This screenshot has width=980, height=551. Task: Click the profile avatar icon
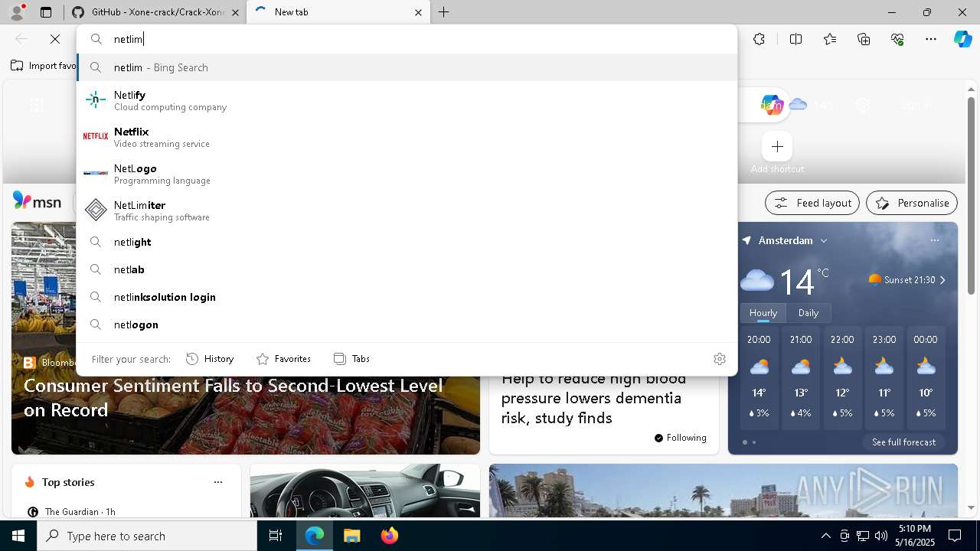16,12
